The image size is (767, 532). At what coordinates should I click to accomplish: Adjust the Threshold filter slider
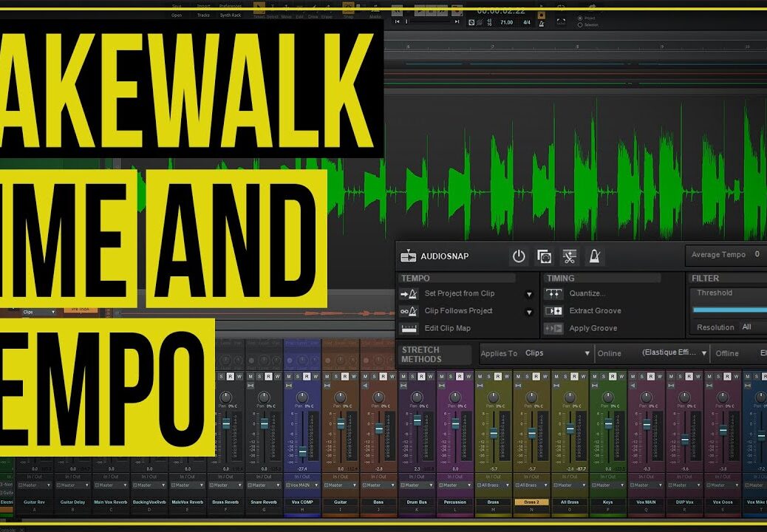[x=730, y=310]
